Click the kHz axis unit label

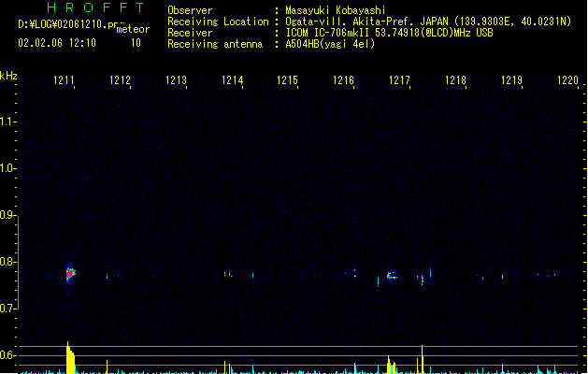click(x=8, y=76)
